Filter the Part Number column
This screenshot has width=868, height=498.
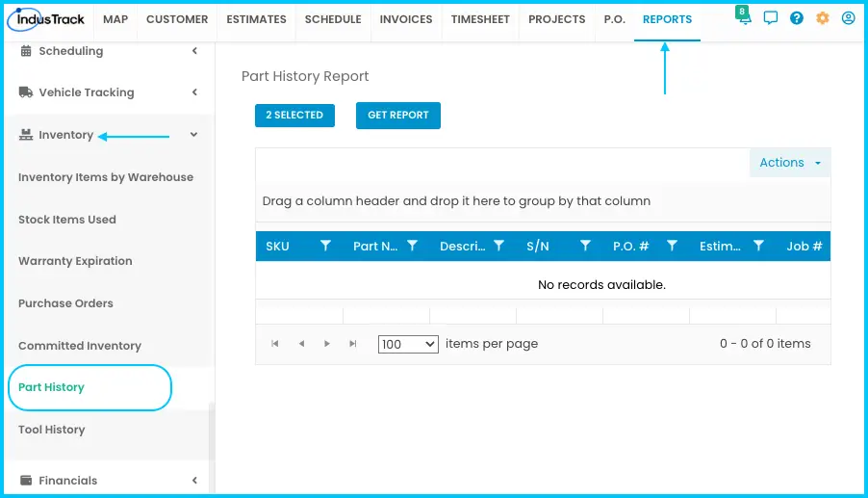[x=412, y=246]
